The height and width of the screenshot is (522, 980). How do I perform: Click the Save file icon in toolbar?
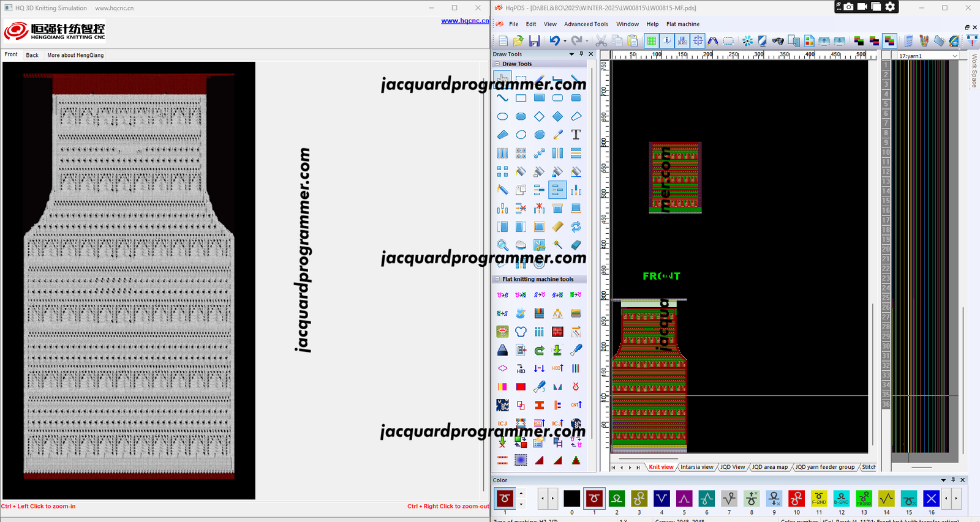click(x=534, y=41)
